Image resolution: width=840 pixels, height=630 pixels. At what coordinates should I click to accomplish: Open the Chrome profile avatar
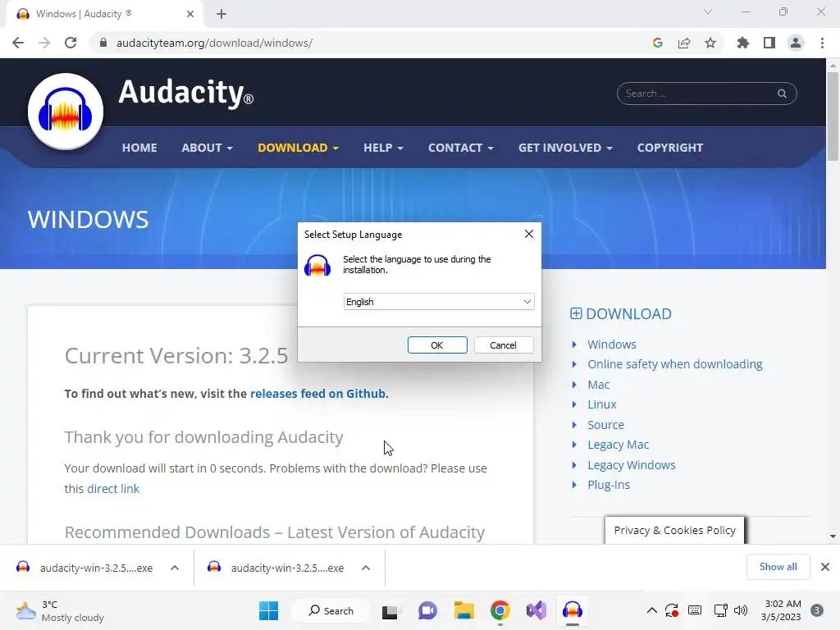click(796, 43)
